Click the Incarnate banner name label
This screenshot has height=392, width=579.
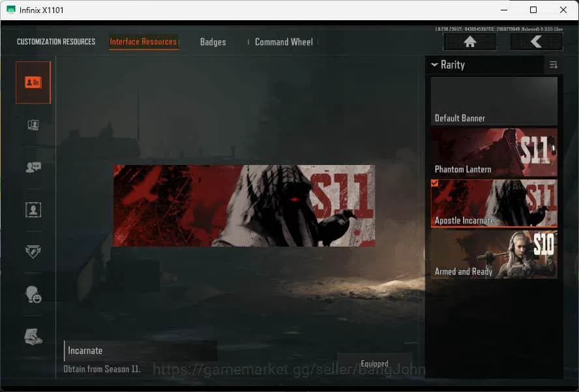coord(85,351)
